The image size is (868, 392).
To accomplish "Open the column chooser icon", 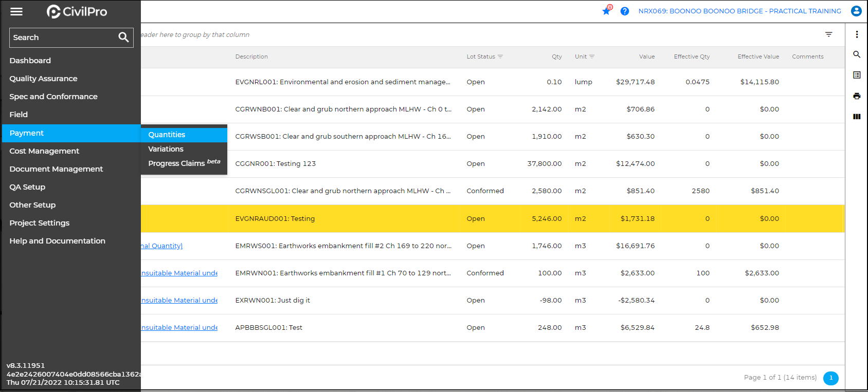I will tap(857, 117).
